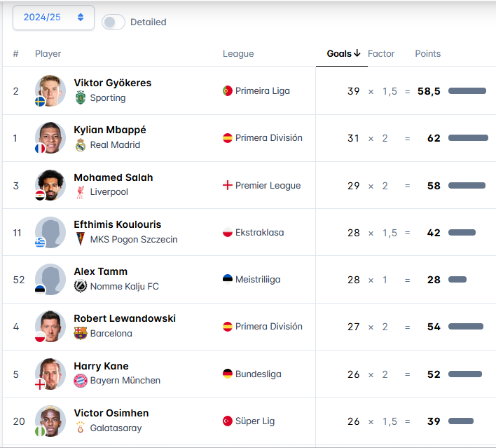Open Kylian Mbappé player link
The height and width of the screenshot is (448, 496).
tap(110, 130)
